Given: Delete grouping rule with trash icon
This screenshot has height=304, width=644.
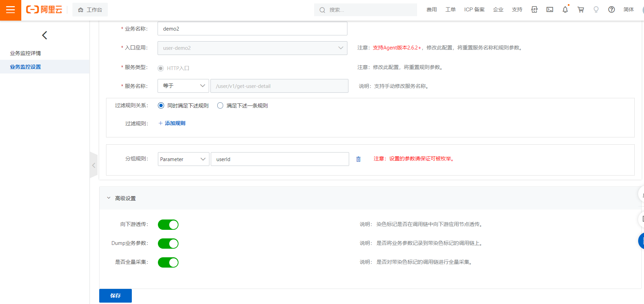Looking at the screenshot, I should click(358, 159).
